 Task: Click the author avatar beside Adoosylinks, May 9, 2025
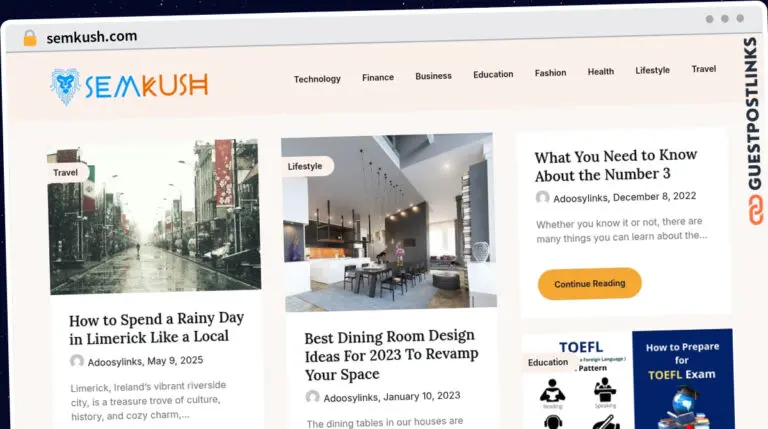point(77,361)
